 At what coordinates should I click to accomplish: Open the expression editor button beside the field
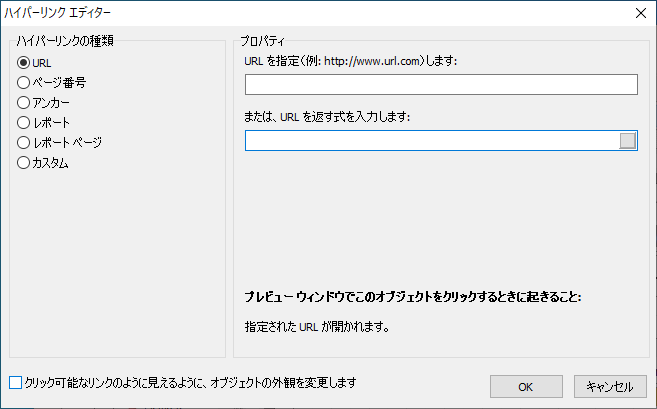tap(628, 141)
